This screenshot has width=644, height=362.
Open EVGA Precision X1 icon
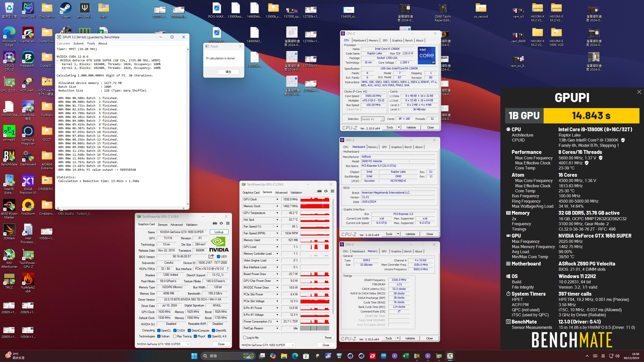coord(28,185)
